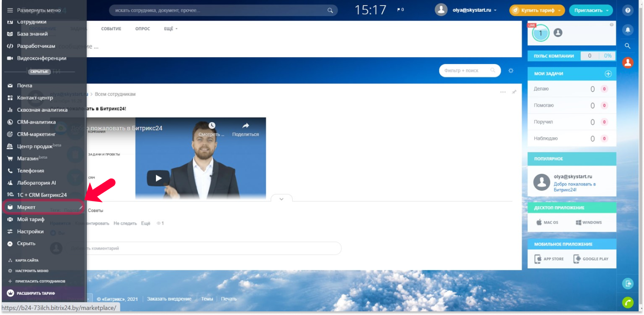Open the Пригласить dropdown button
Viewport: 644px width, 315px height.
tap(591, 10)
